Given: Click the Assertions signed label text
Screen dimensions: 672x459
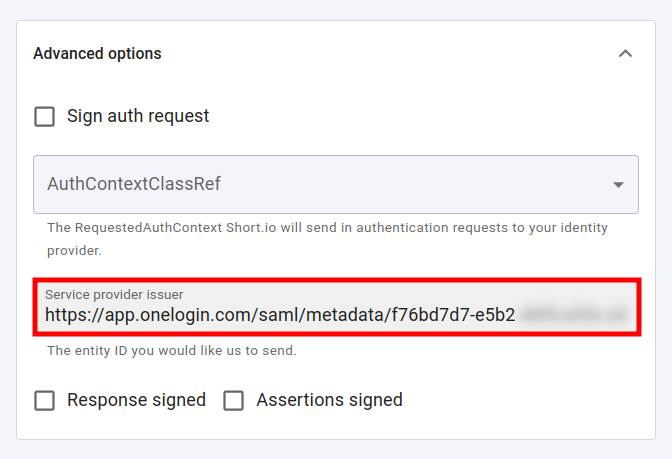Looking at the screenshot, I should tap(329, 400).
